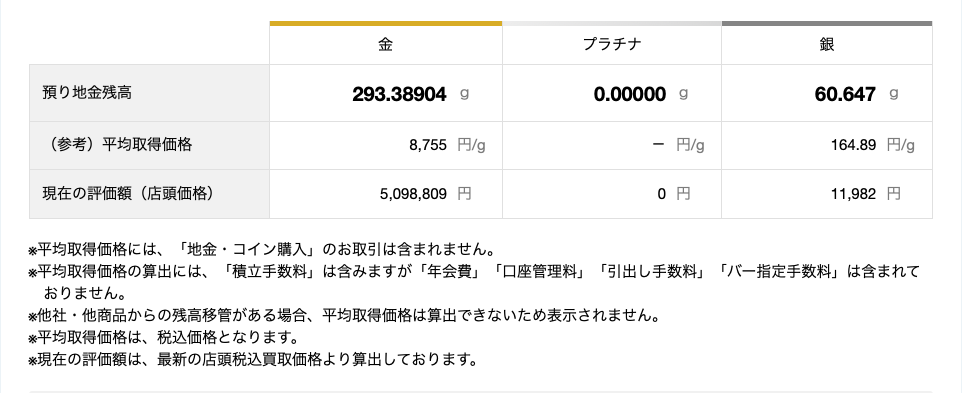Viewport: 962px width, 393px height.
Task: Click gold average price 8,755 円/g
Action: coord(447,145)
